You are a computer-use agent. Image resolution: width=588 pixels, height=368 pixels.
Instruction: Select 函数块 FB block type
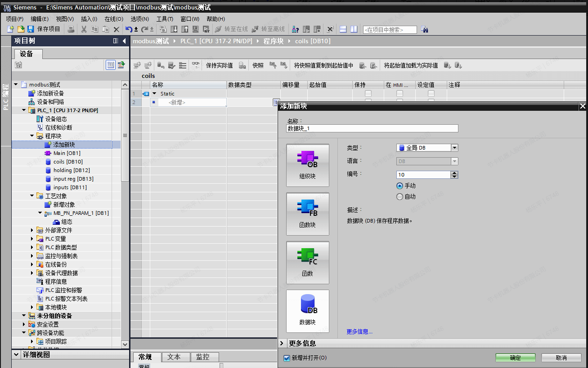[x=308, y=214]
